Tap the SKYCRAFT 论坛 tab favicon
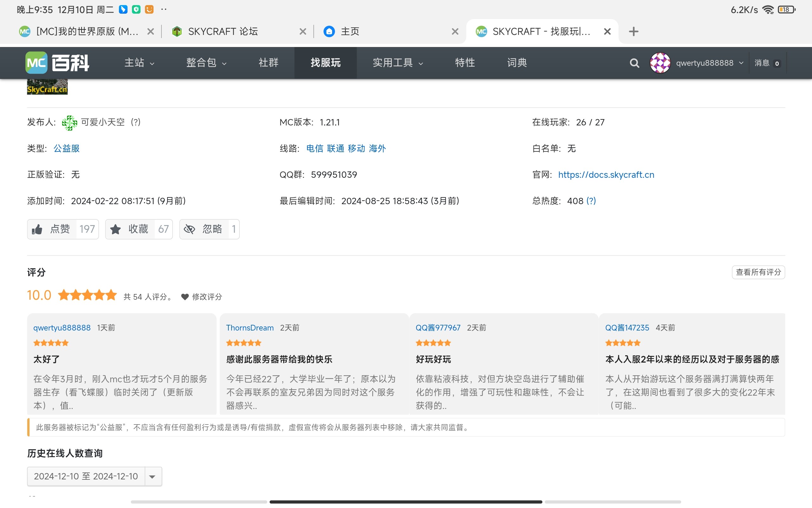Viewport: 812px width, 508px height. coord(177,31)
